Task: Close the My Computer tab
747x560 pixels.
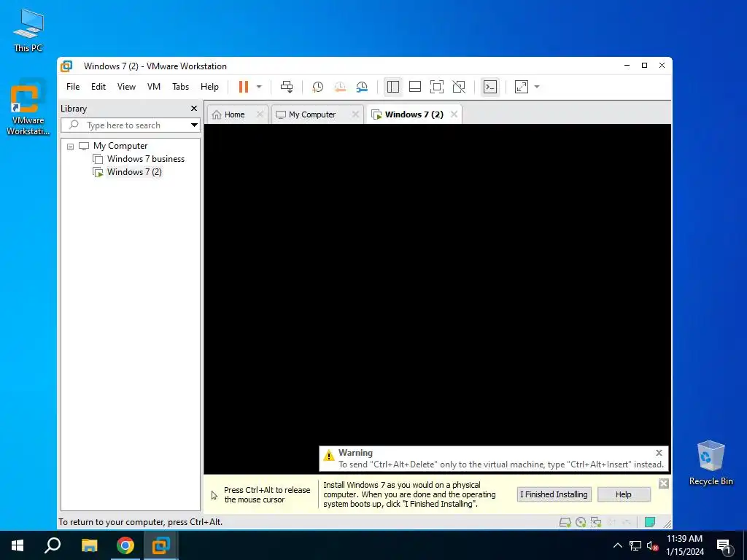Action: tap(355, 114)
